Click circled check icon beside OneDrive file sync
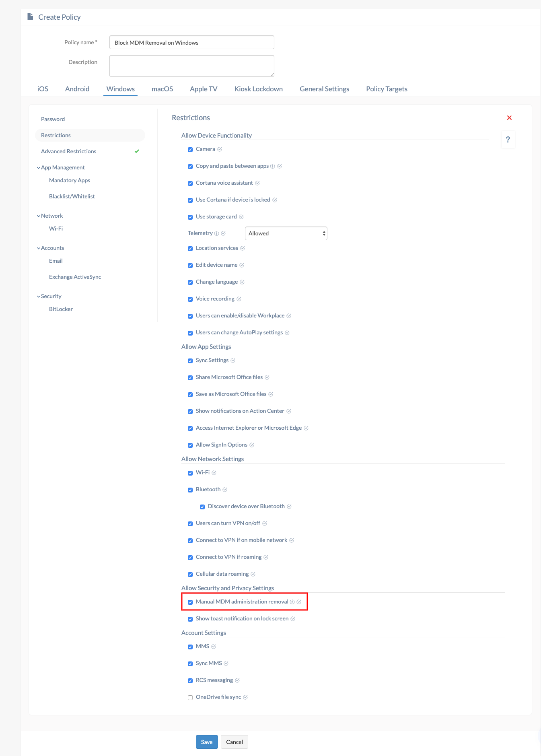Viewport: 541px width, 756px height. [x=245, y=697]
